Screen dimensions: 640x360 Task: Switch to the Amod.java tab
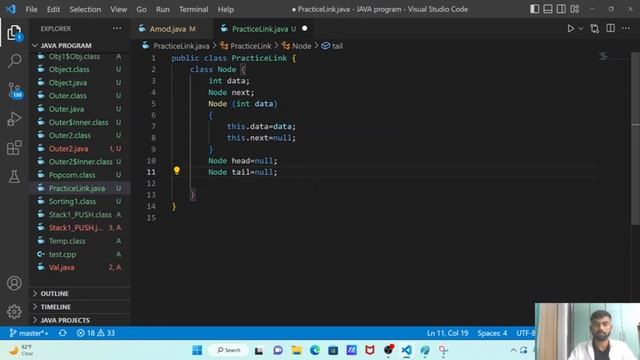(x=172, y=29)
